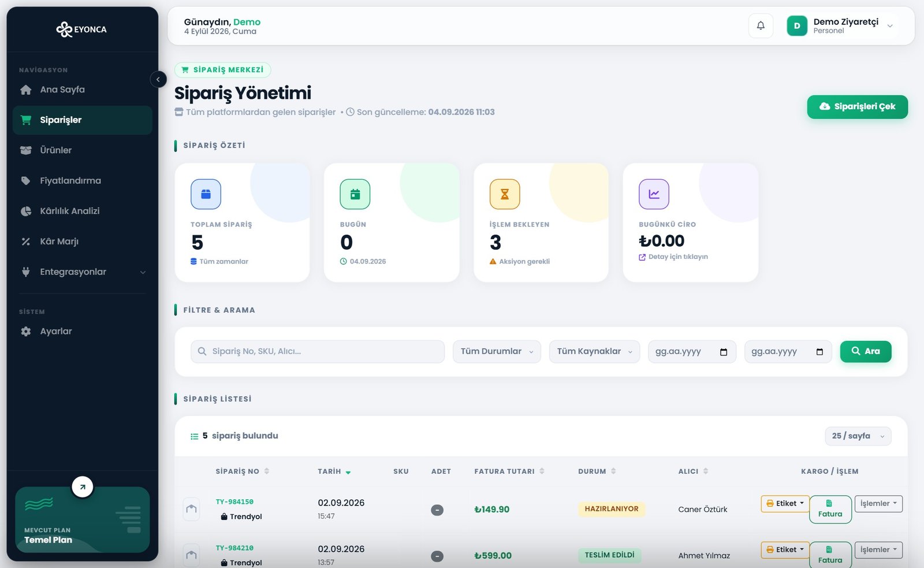Viewport: 924px width, 568px height.
Task: Click Fatura for order TY-984150
Action: pos(830,509)
